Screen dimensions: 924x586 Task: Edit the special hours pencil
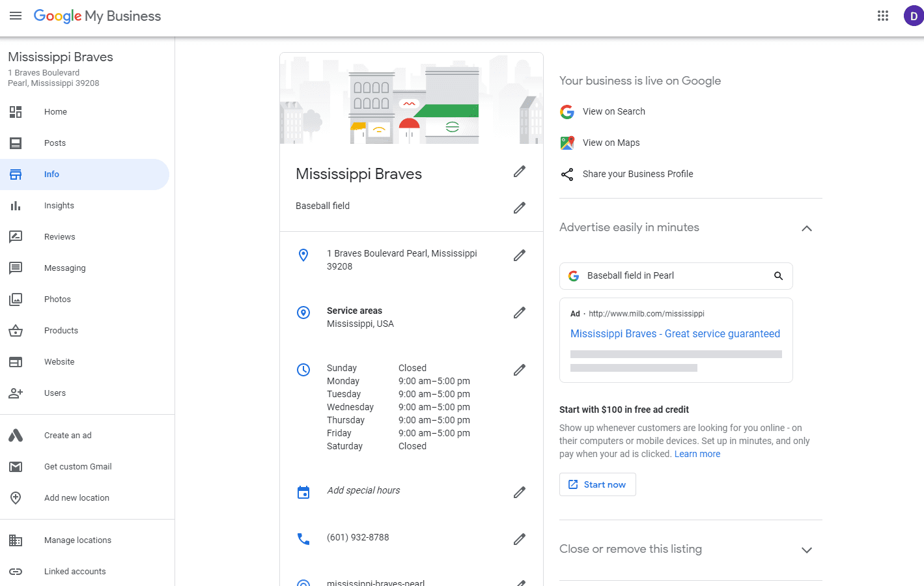[x=519, y=492]
